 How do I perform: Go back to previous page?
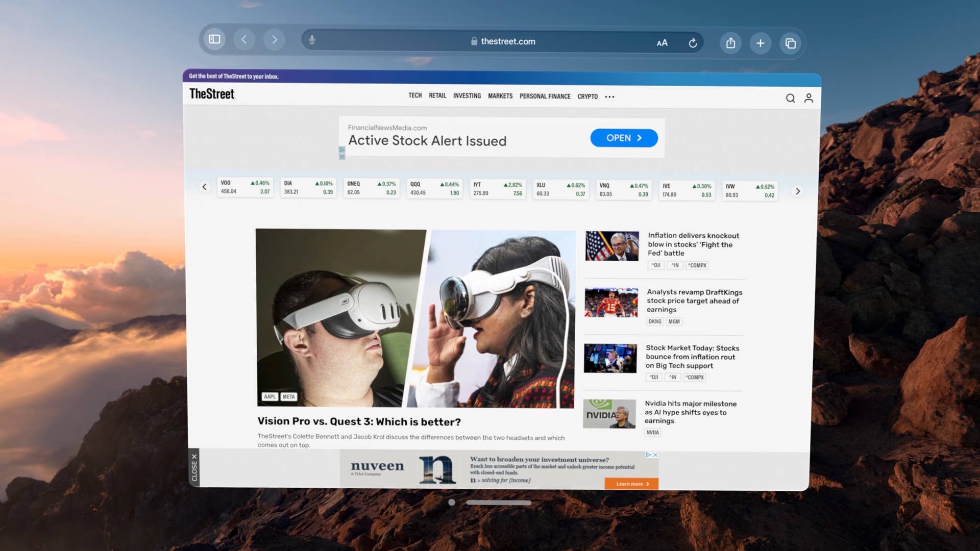244,39
